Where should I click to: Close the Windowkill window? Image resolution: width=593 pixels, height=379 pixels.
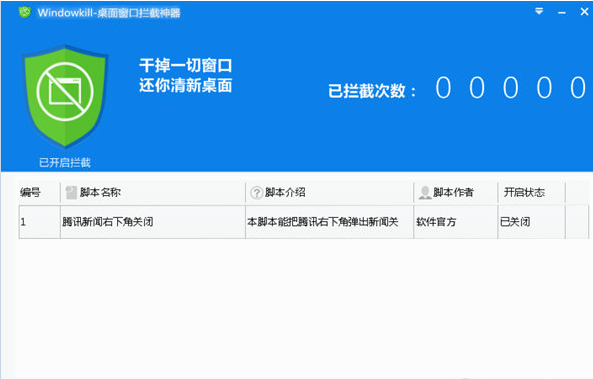[584, 12]
